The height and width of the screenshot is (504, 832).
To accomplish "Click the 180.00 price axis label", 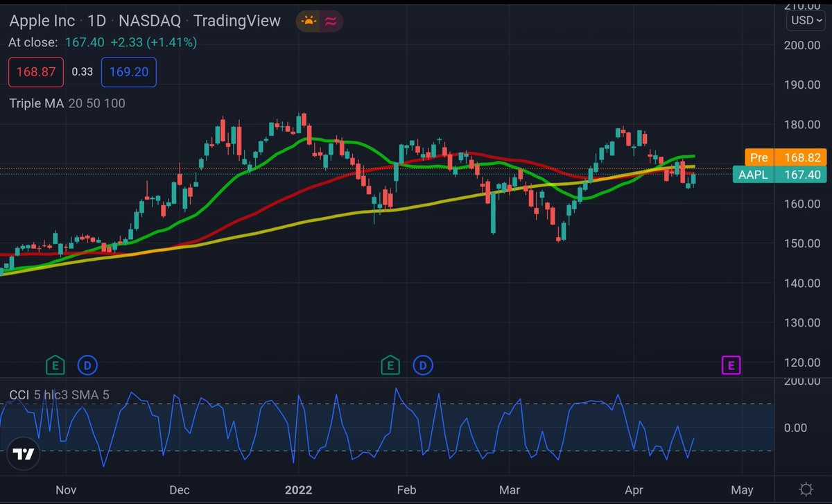I will point(802,124).
